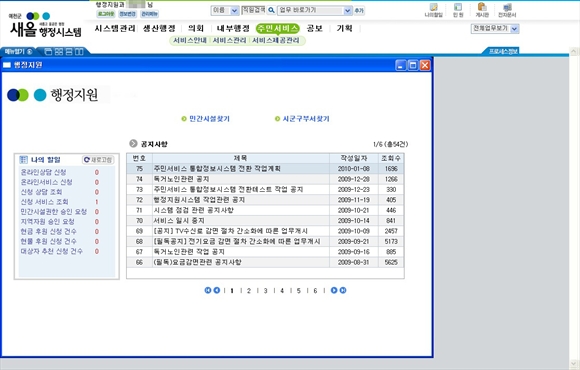Open the 민원 icon in top toolbar
This screenshot has width=580, height=370.
coord(458,10)
